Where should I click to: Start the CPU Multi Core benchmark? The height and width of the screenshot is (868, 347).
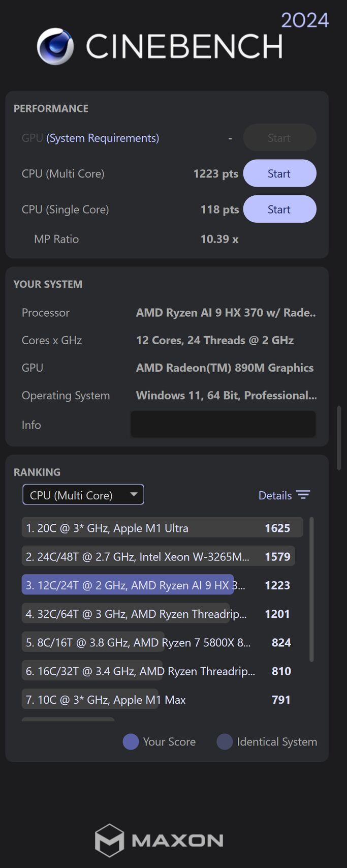[x=279, y=173]
